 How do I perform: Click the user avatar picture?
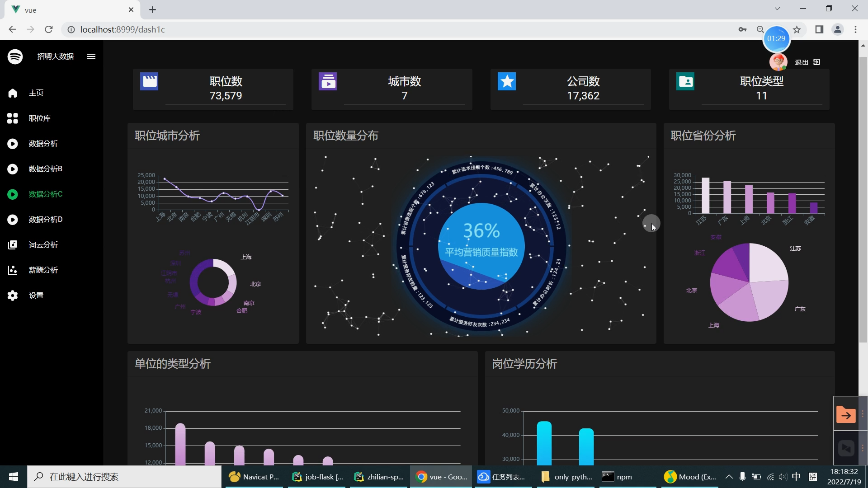pyautogui.click(x=778, y=62)
